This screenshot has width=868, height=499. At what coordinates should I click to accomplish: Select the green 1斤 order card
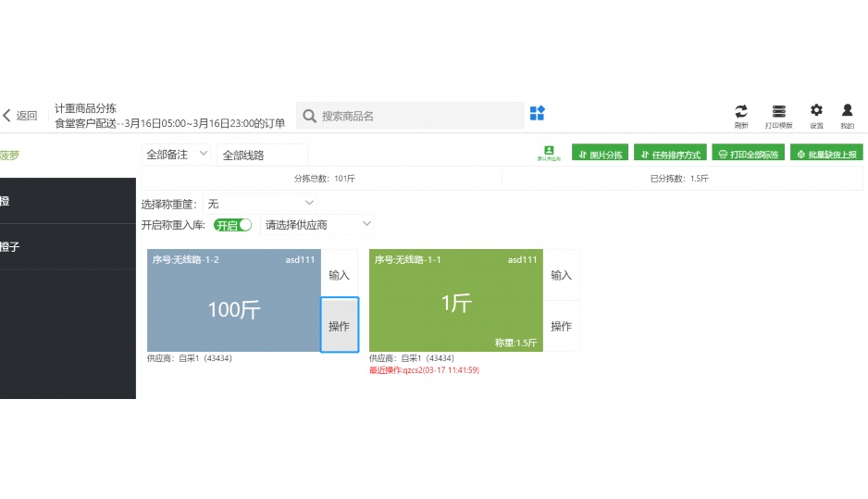(x=455, y=301)
